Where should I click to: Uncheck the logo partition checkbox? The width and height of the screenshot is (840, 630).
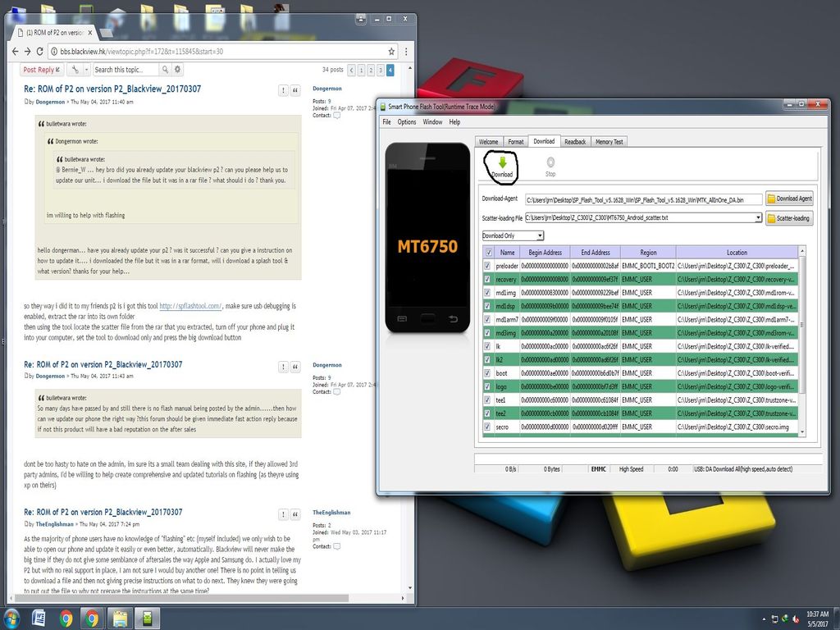coord(487,386)
